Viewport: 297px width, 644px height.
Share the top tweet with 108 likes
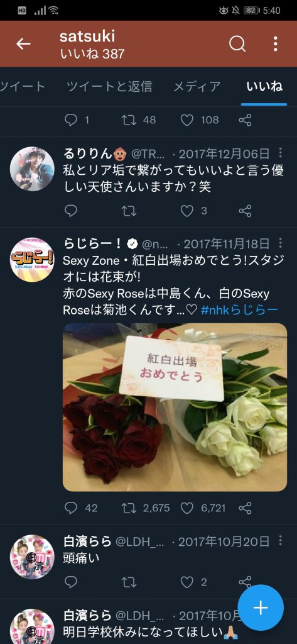[245, 120]
